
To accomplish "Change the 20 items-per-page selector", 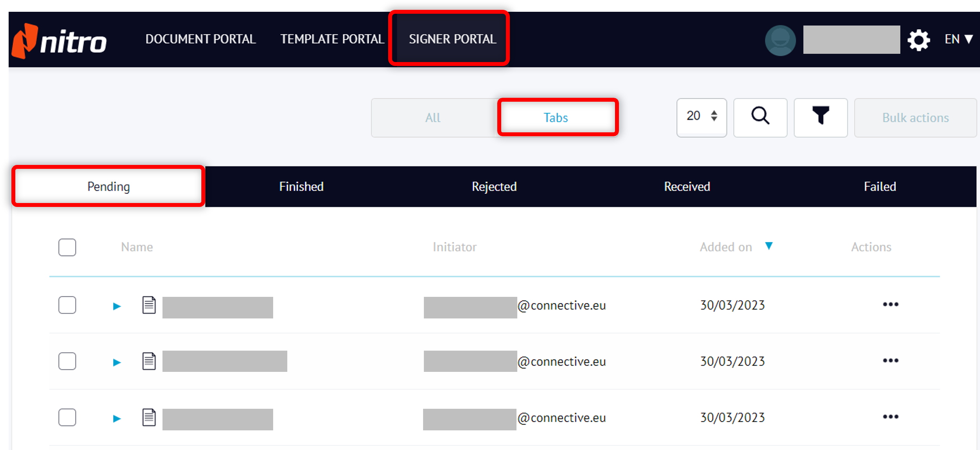I will (x=701, y=117).
